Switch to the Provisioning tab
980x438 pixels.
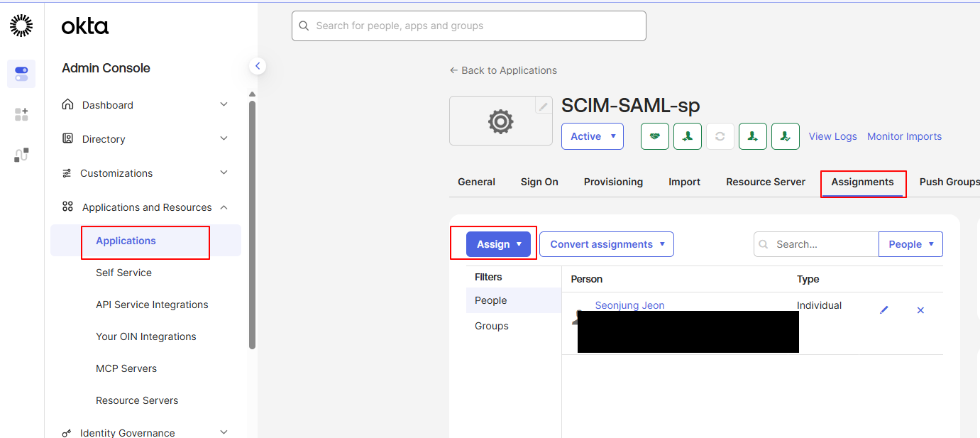click(x=613, y=182)
